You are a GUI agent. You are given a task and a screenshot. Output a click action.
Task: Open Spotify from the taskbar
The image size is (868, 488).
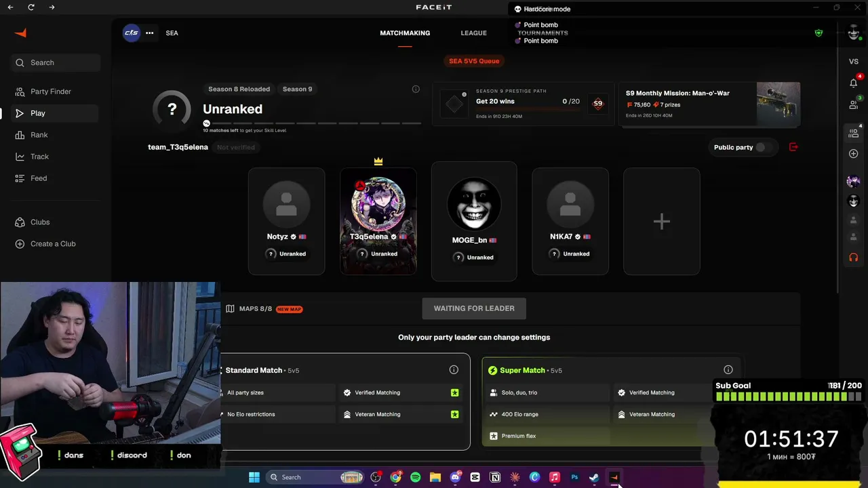[416, 477]
